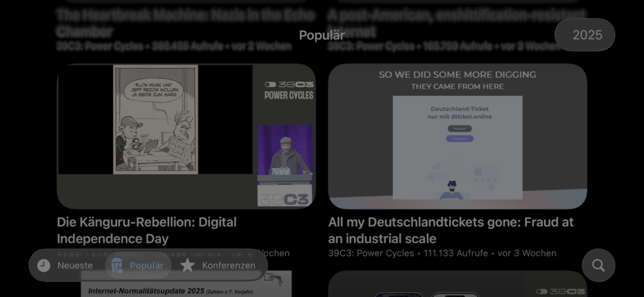Play the Känguru-Rebellion video thumbnail
This screenshot has height=297, width=644.
tap(186, 135)
